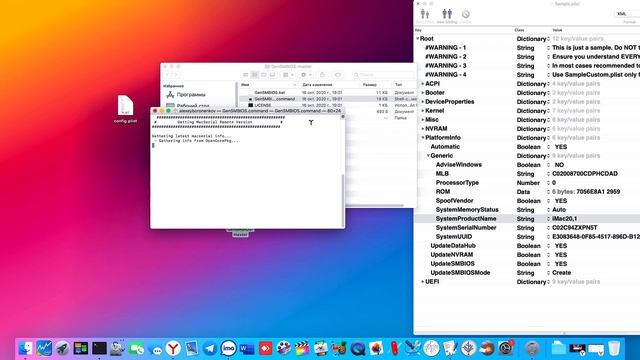Sort Finder by Размер column
This screenshot has height=360, width=640.
pos(369,84)
